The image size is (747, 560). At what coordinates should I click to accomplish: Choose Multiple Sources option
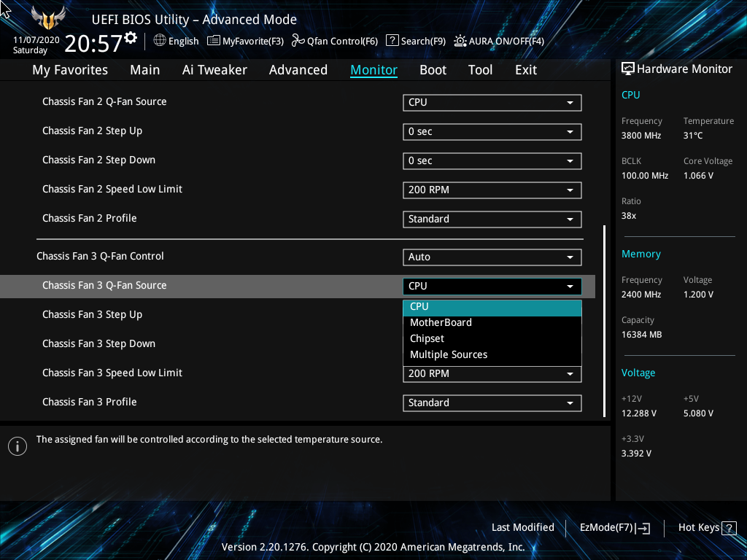[x=492, y=355]
